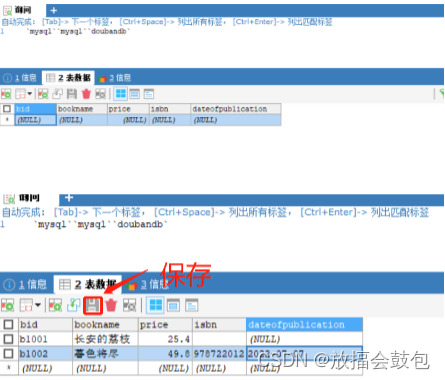The image size is (445, 380).
Task: Select the price cell 25.4
Action: pos(165,339)
